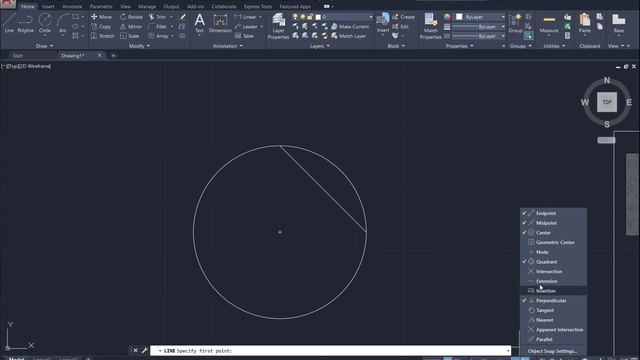
Task: Click the Group tool
Action: 516,23
